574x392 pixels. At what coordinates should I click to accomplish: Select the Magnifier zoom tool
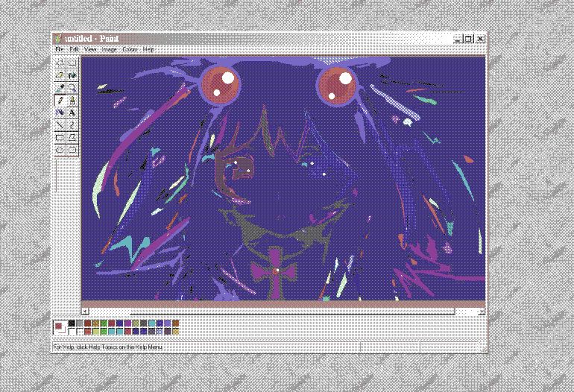pos(72,88)
